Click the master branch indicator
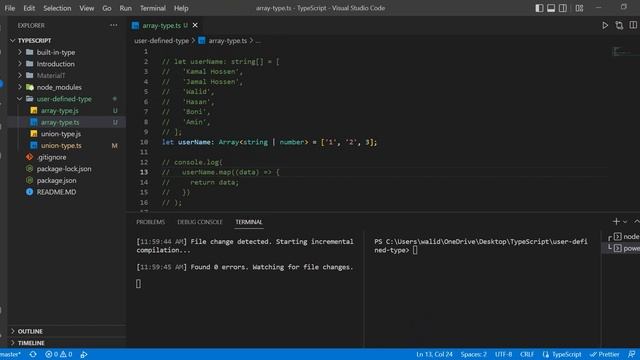 coord(11,354)
